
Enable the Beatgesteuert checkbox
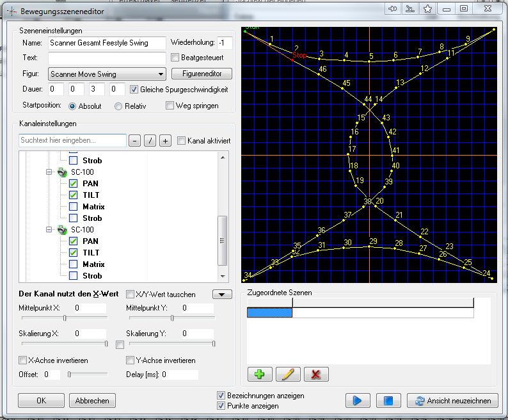pos(175,58)
